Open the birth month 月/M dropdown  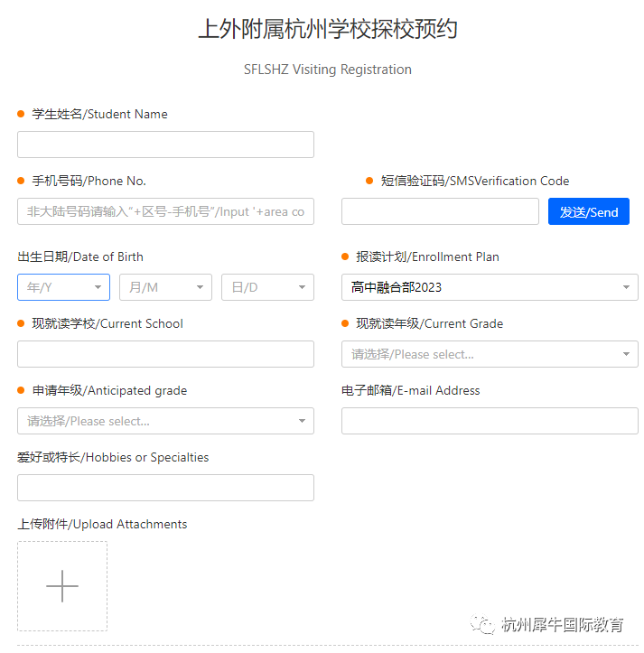pos(165,287)
